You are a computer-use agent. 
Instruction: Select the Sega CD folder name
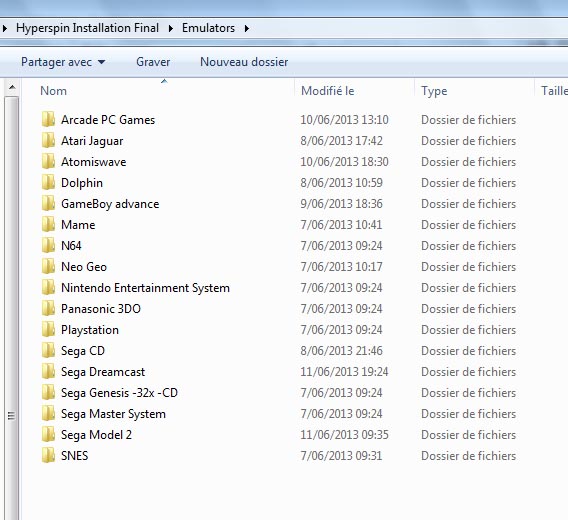[83, 351]
